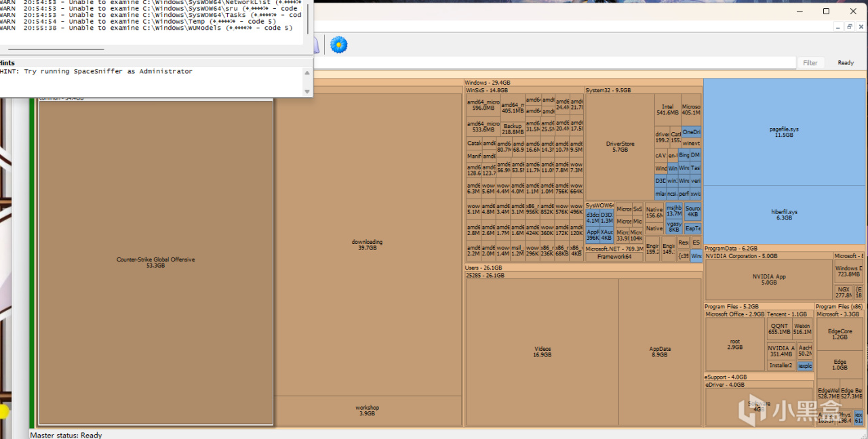The image size is (868, 439).
Task: Select the blue OneDri file block
Action: click(x=691, y=132)
